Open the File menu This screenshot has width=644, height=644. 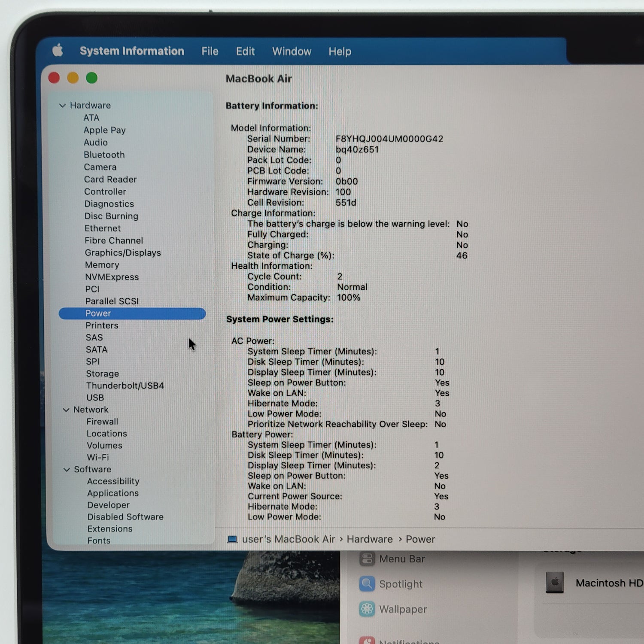tap(210, 52)
